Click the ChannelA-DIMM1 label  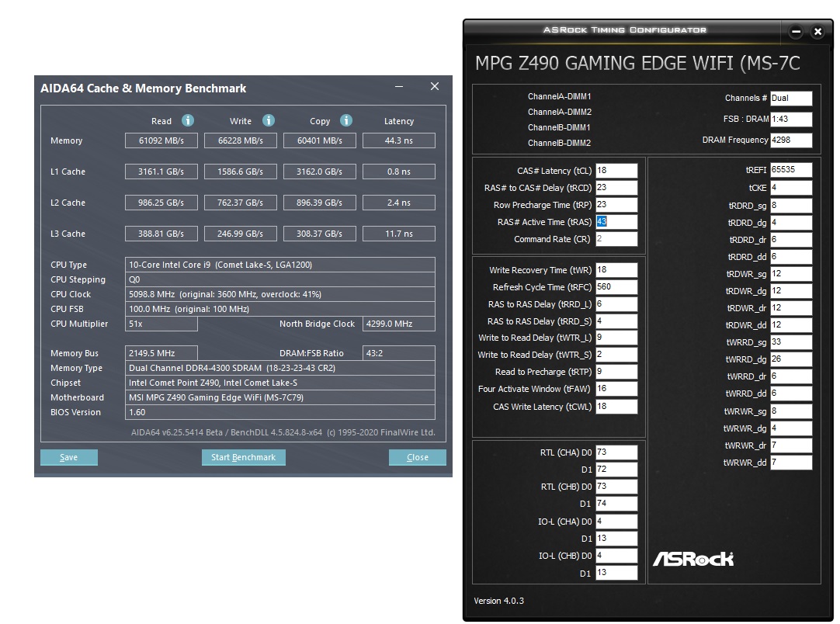coord(559,96)
